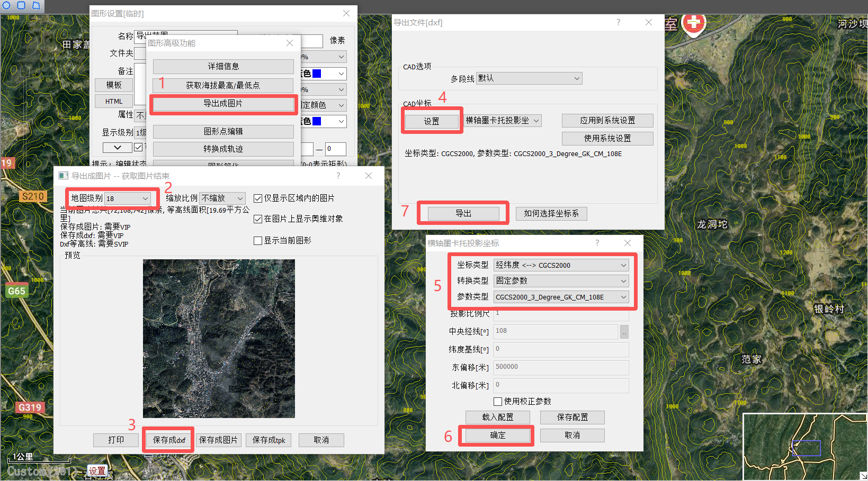Click 取消 in 导出成图片 dialog
The width and height of the screenshot is (868, 481).
pos(321,440)
